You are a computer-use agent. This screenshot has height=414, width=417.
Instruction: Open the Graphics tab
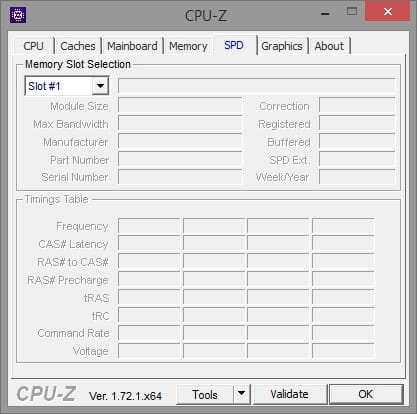[282, 46]
